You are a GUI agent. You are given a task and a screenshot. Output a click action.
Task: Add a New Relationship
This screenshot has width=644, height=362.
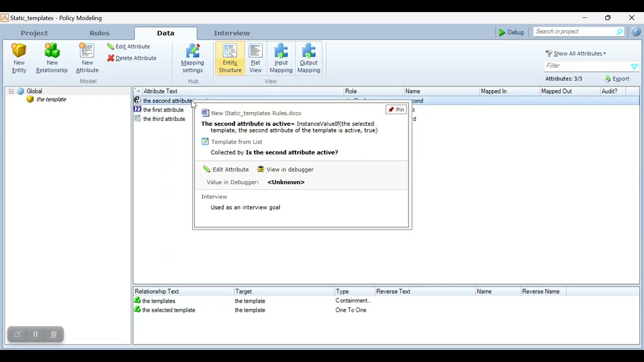pyautogui.click(x=52, y=58)
